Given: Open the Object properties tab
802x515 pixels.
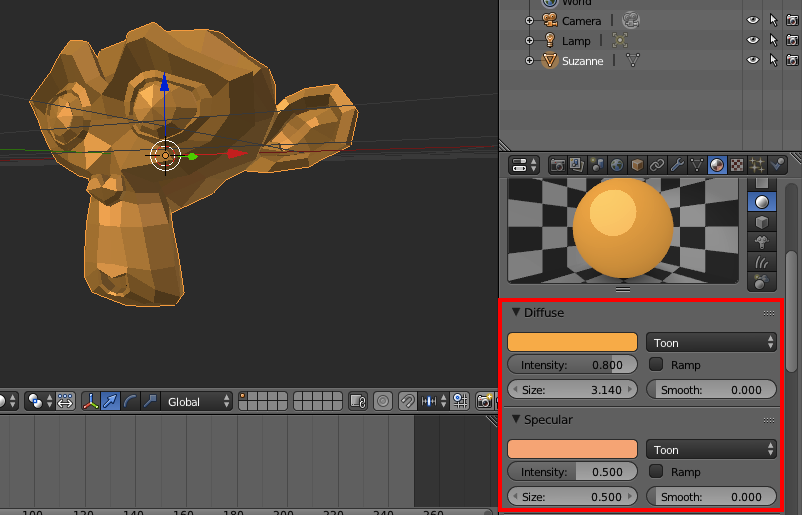Looking at the screenshot, I should coord(637,165).
